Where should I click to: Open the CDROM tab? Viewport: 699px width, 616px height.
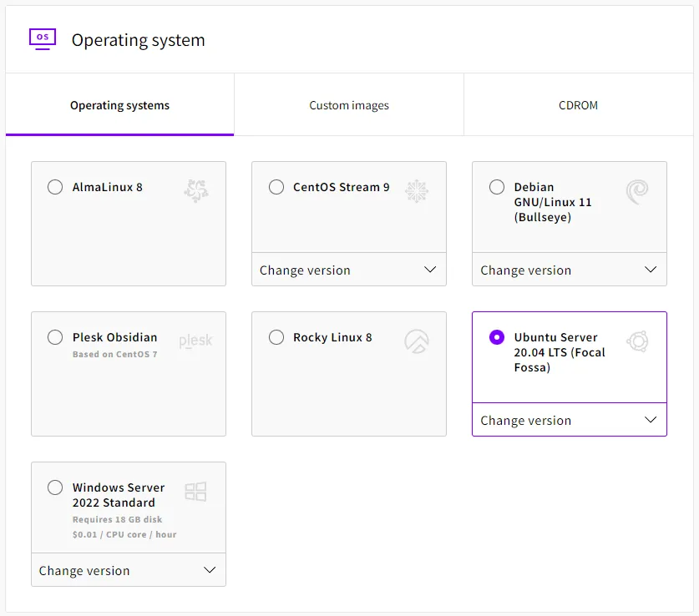click(578, 104)
